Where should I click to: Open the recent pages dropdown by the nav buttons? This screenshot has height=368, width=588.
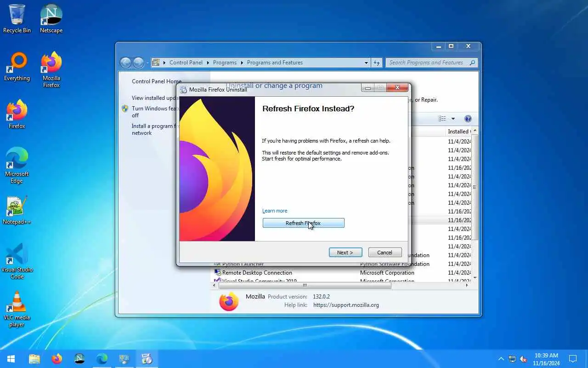147,63
